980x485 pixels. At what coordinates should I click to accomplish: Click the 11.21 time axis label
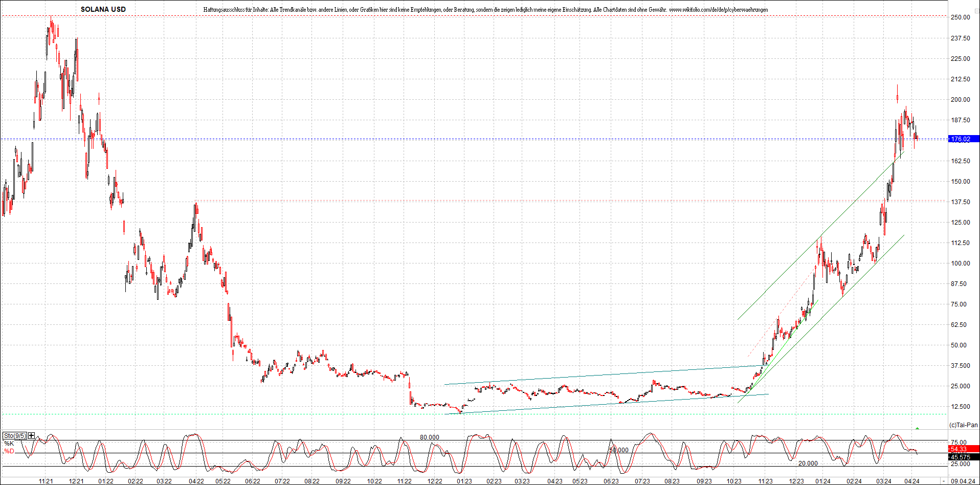[46, 481]
